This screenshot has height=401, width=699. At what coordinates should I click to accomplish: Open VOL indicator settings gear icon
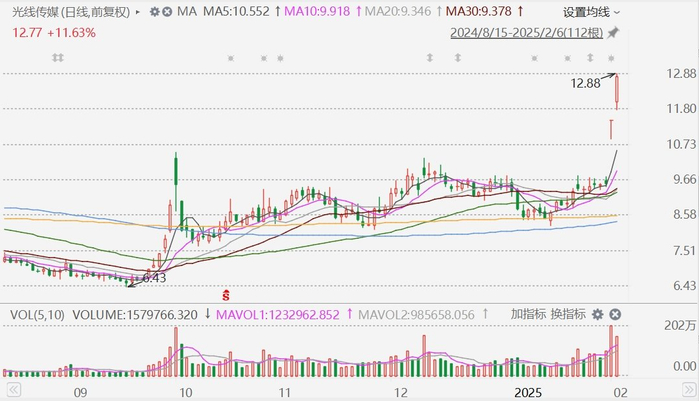(x=597, y=315)
